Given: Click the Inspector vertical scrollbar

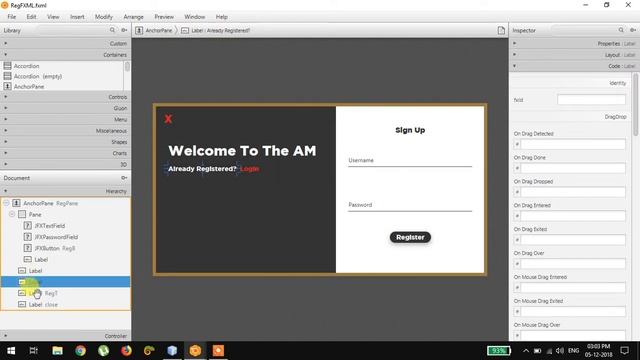Looking at the screenshot, I should pyautogui.click(x=636, y=104).
